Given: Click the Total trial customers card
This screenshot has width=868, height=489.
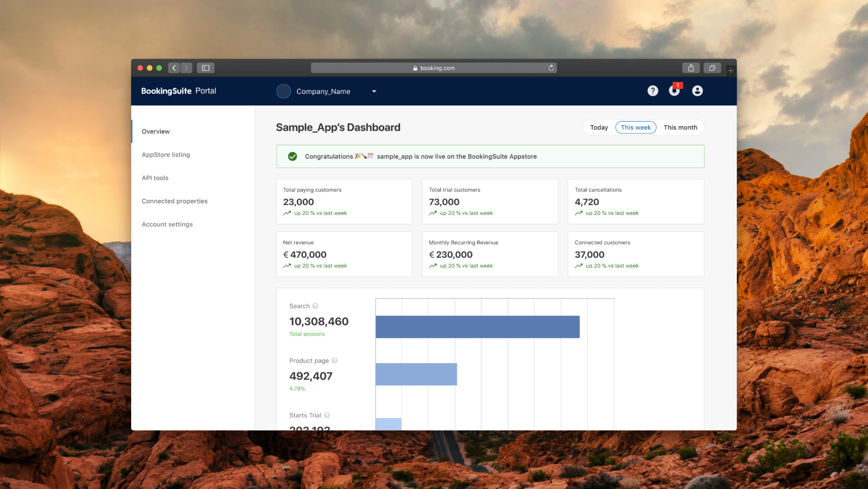Looking at the screenshot, I should click(x=490, y=201).
